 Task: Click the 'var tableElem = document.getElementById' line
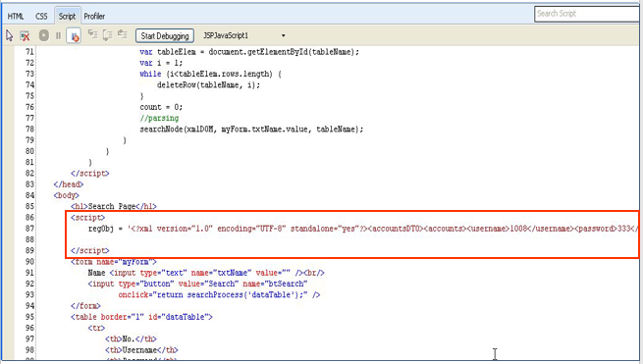249,52
